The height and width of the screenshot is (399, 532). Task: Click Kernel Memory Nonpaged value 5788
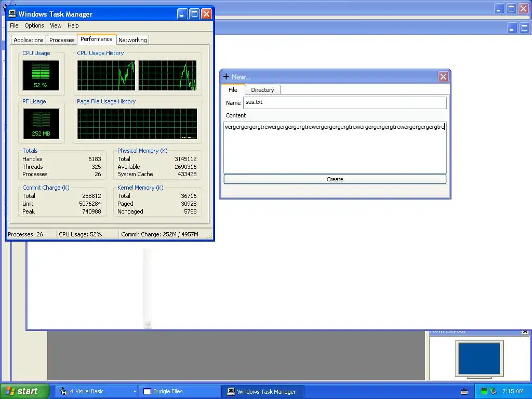(x=190, y=212)
